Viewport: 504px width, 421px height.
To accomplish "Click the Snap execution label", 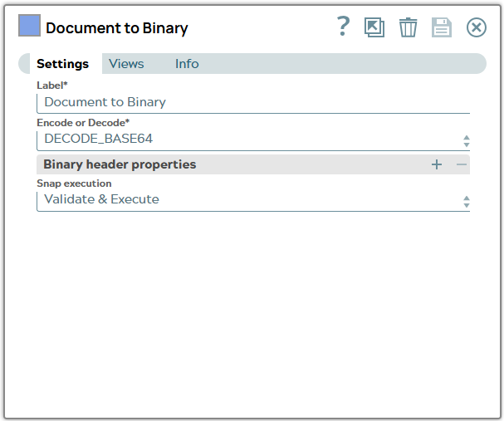I will [x=74, y=184].
